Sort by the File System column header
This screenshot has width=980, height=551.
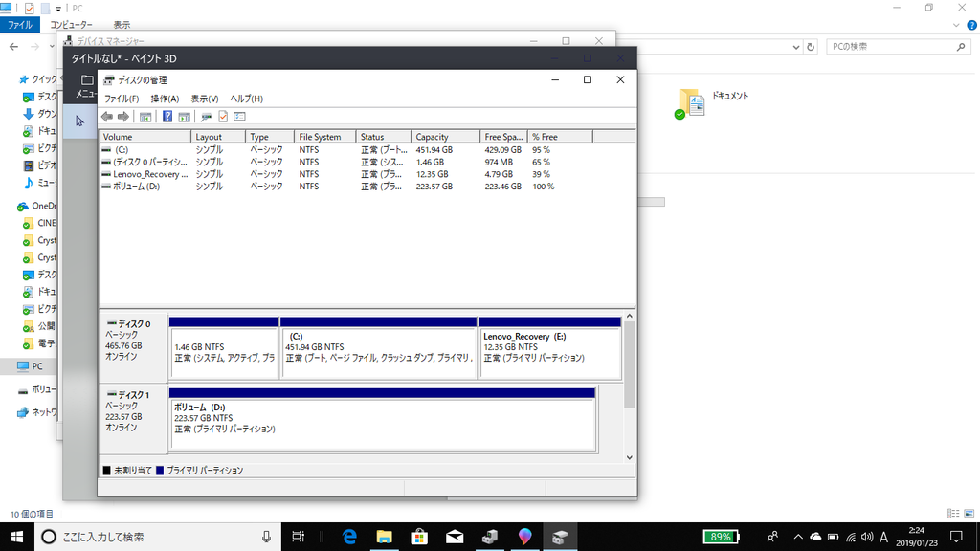pos(325,137)
